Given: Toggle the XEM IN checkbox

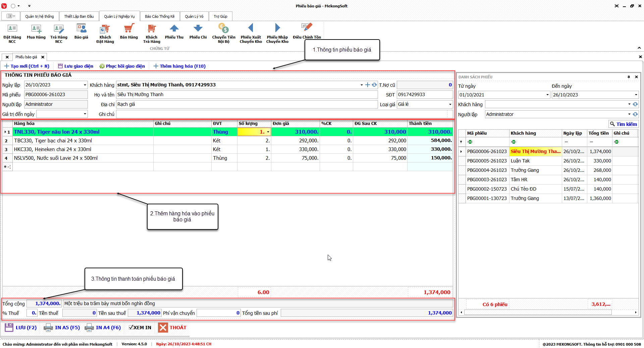Looking at the screenshot, I should (x=131, y=328).
